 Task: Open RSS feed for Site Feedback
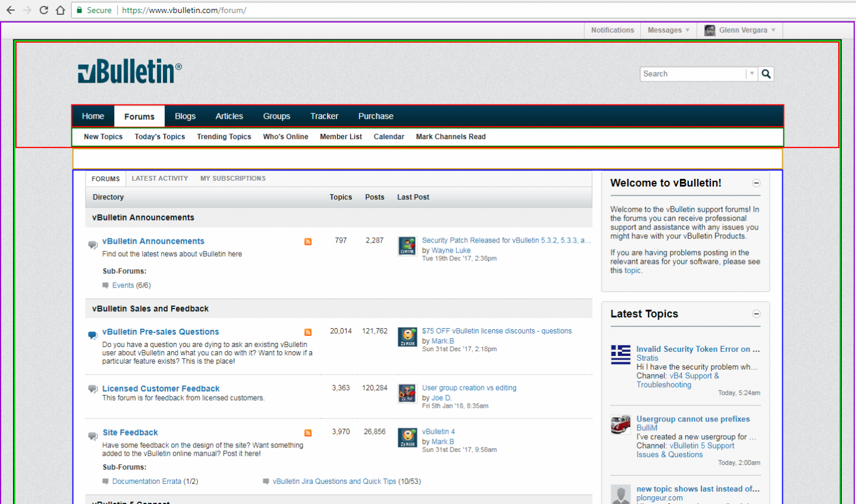308,433
